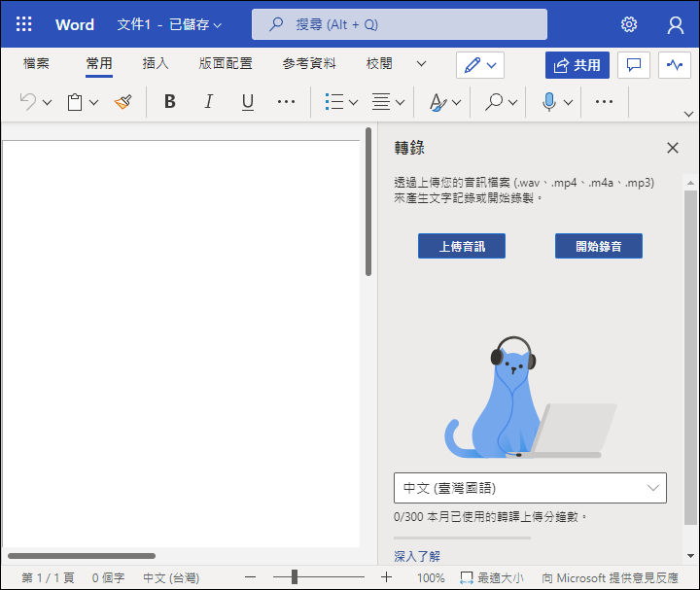
Task: Click 中文 (台灣) language in status bar
Action: pos(171,578)
